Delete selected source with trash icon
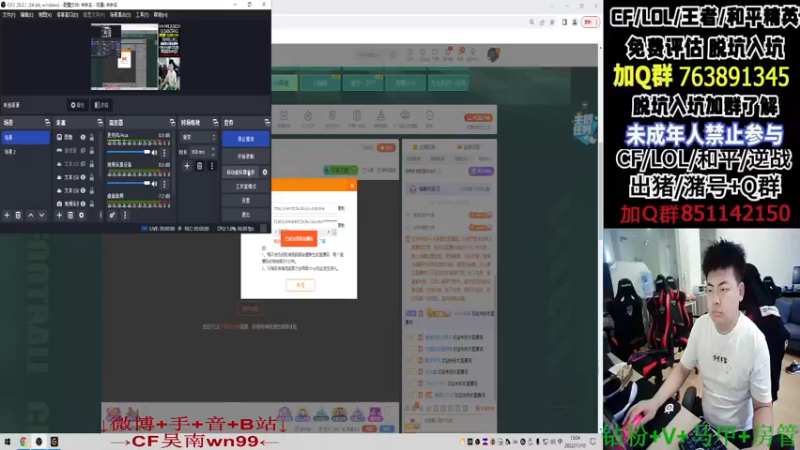This screenshot has width=800, height=450. click(x=70, y=215)
